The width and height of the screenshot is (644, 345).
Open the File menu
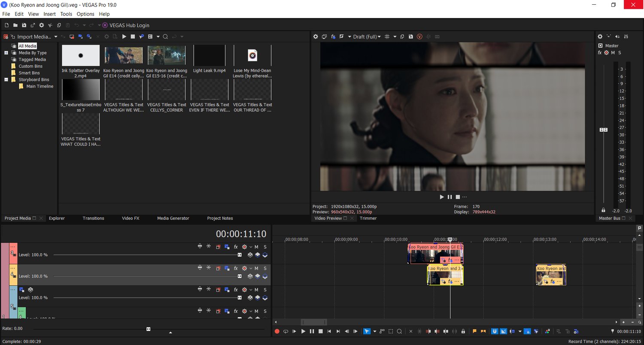click(6, 14)
